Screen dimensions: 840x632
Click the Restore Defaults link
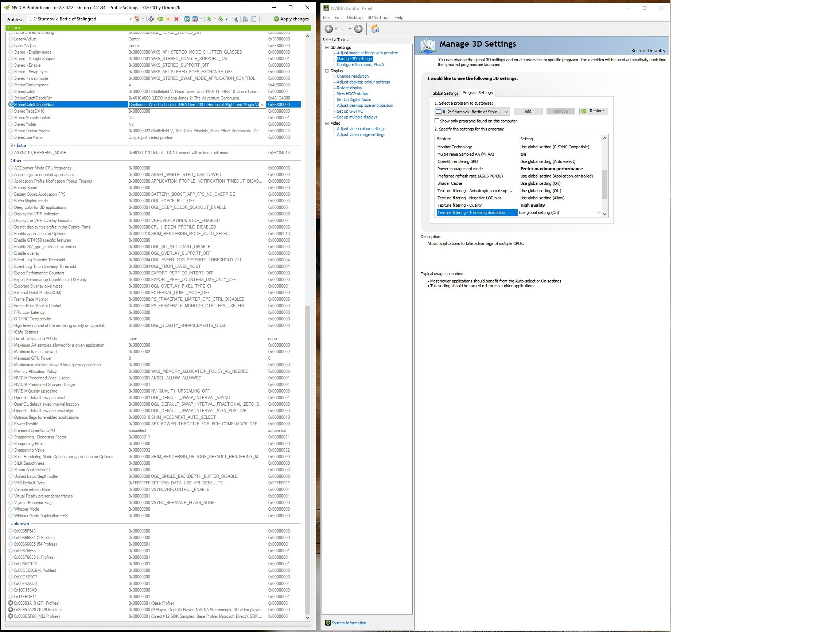pos(648,51)
